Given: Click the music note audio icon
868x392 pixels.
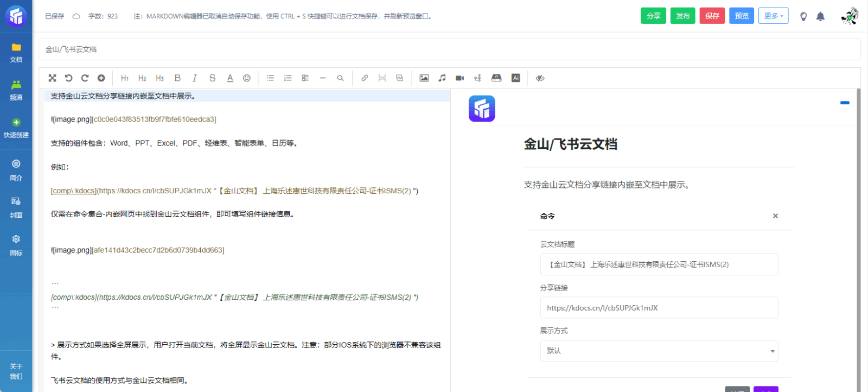Looking at the screenshot, I should click(x=442, y=78).
